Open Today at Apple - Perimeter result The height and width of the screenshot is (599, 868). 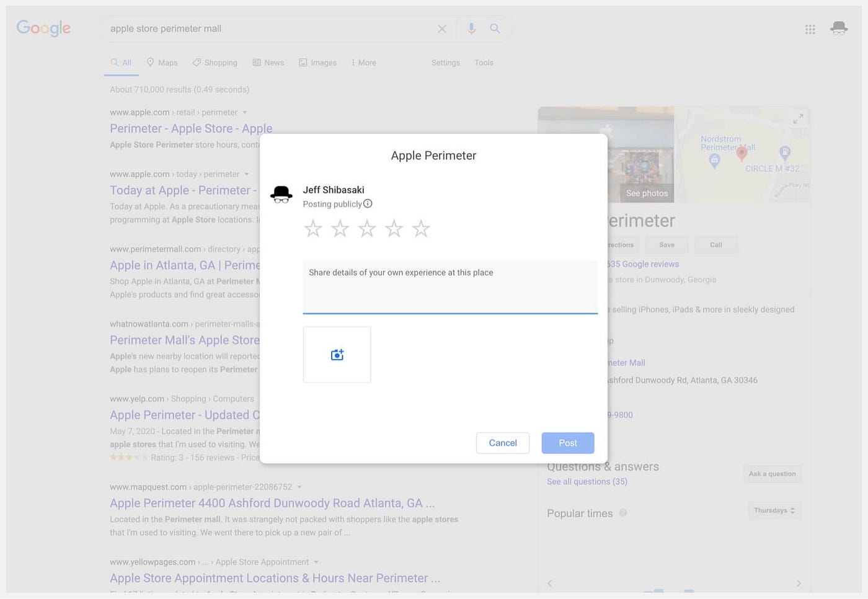point(184,190)
